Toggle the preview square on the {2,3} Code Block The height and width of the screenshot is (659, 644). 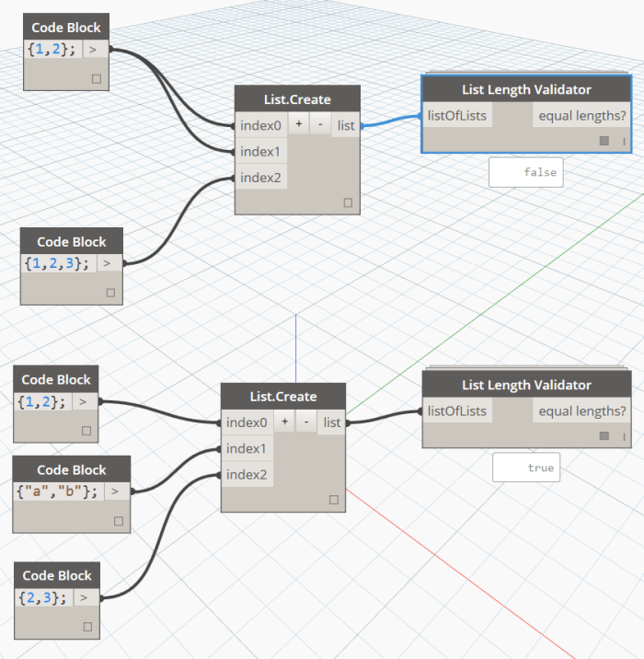click(86, 627)
